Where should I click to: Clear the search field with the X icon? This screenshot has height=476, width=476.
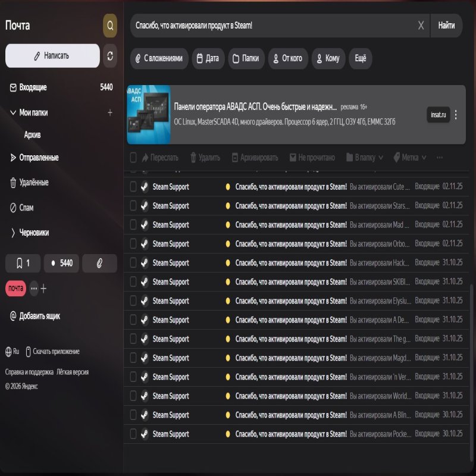coord(421,26)
